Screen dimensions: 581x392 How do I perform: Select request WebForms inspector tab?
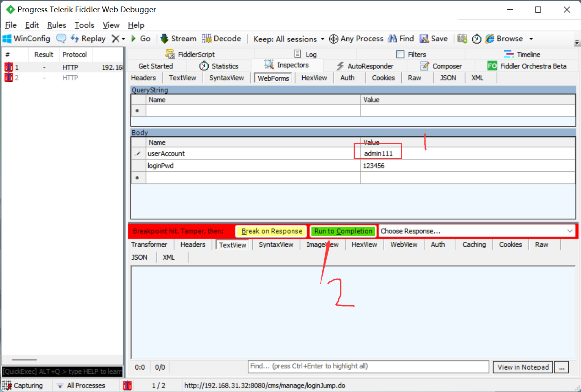[273, 78]
